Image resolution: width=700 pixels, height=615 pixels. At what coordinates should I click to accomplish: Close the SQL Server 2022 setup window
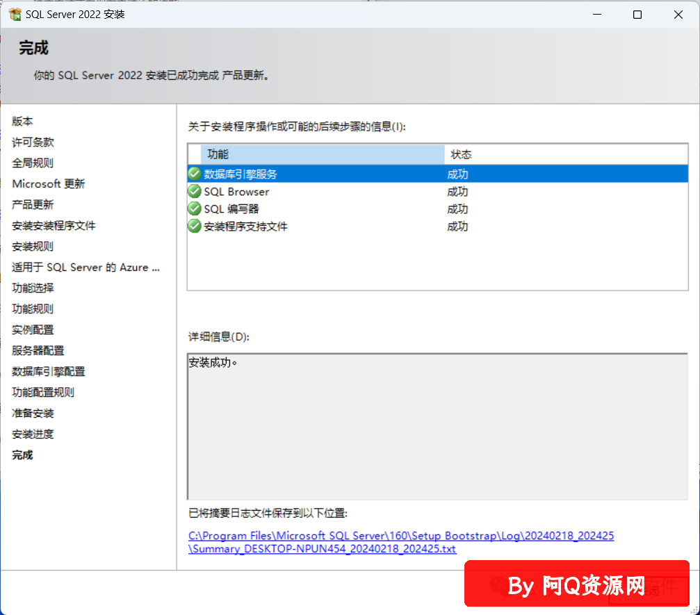click(x=678, y=15)
